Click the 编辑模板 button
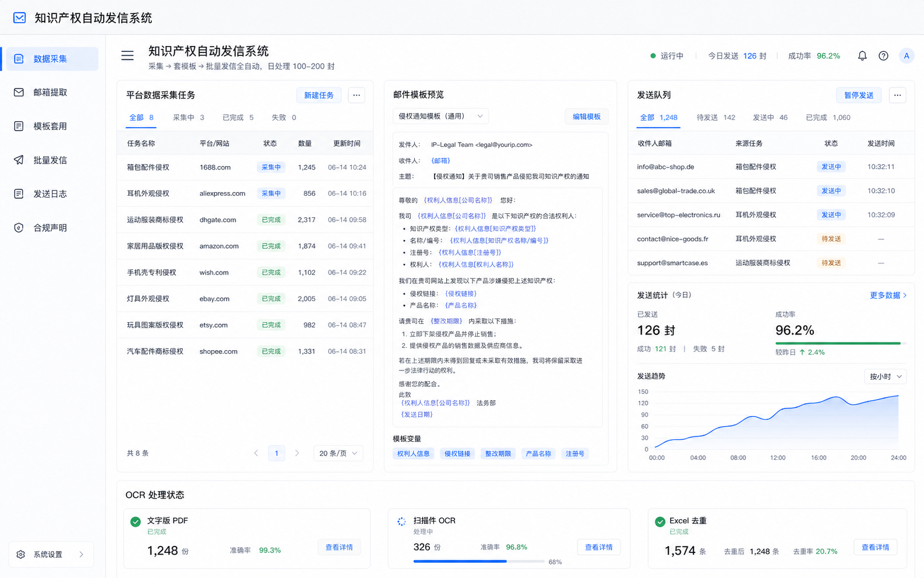This screenshot has width=924, height=578. 586,117
